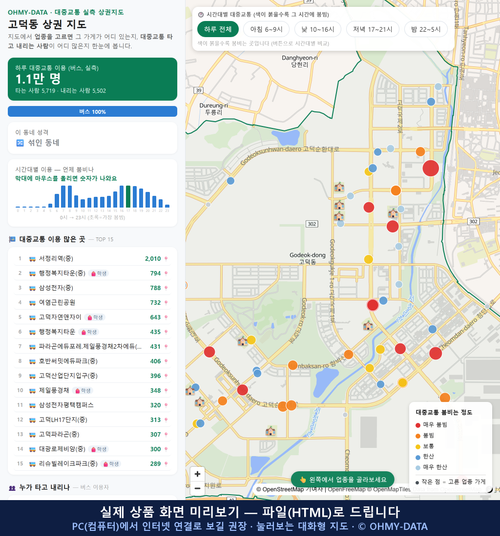Click the bus icon beside 호반써밋에듀파크(중)

pos(32,361)
